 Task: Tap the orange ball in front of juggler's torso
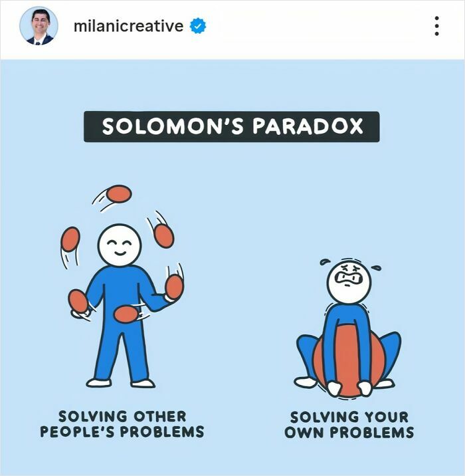tap(126, 314)
